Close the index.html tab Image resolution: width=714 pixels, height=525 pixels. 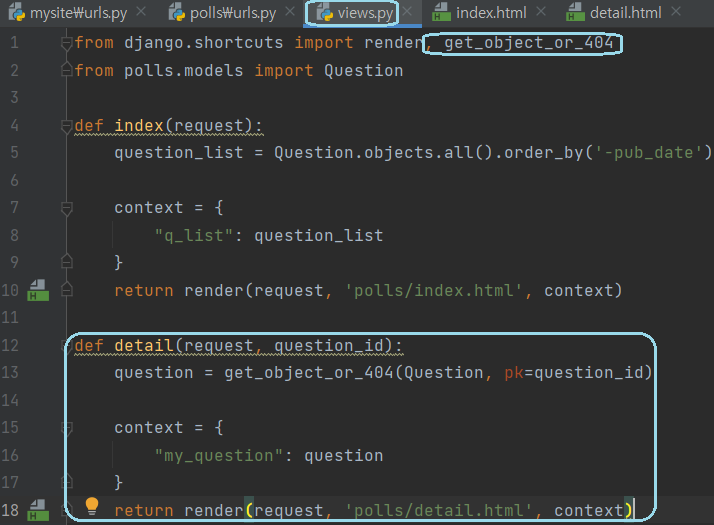pyautogui.click(x=541, y=12)
